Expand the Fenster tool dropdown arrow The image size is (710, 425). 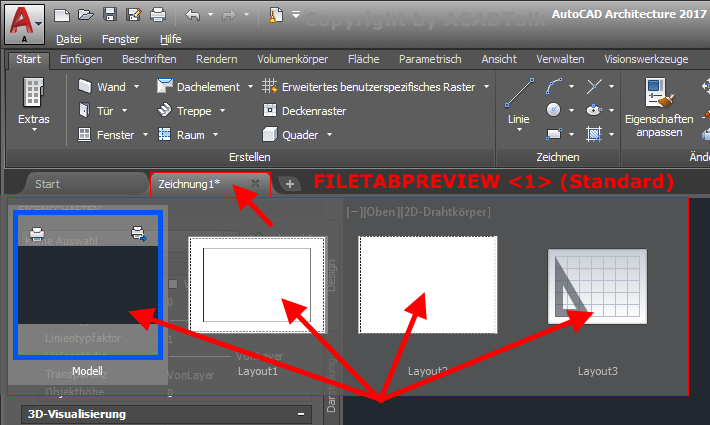point(145,134)
